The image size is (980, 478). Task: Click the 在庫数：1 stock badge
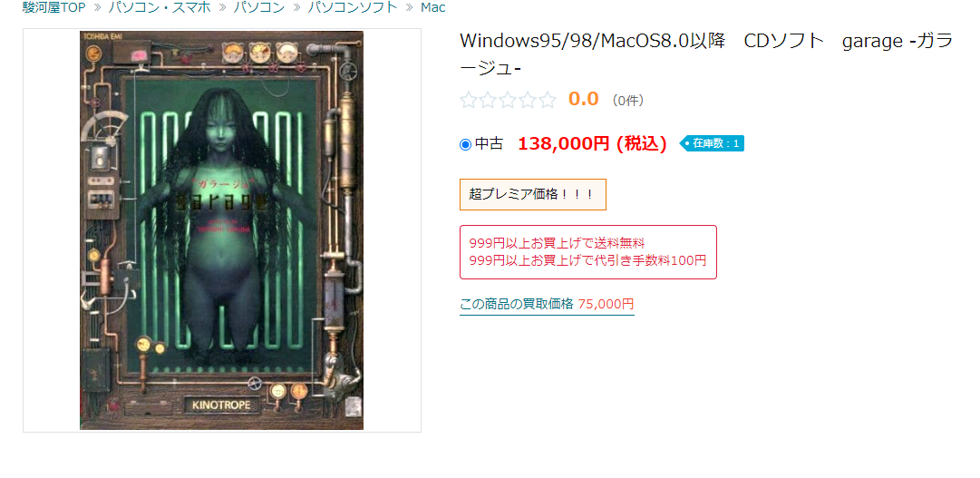point(712,144)
